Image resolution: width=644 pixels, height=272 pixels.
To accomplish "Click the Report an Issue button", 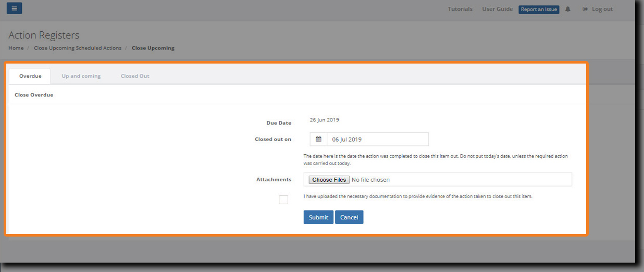I will click(x=539, y=9).
